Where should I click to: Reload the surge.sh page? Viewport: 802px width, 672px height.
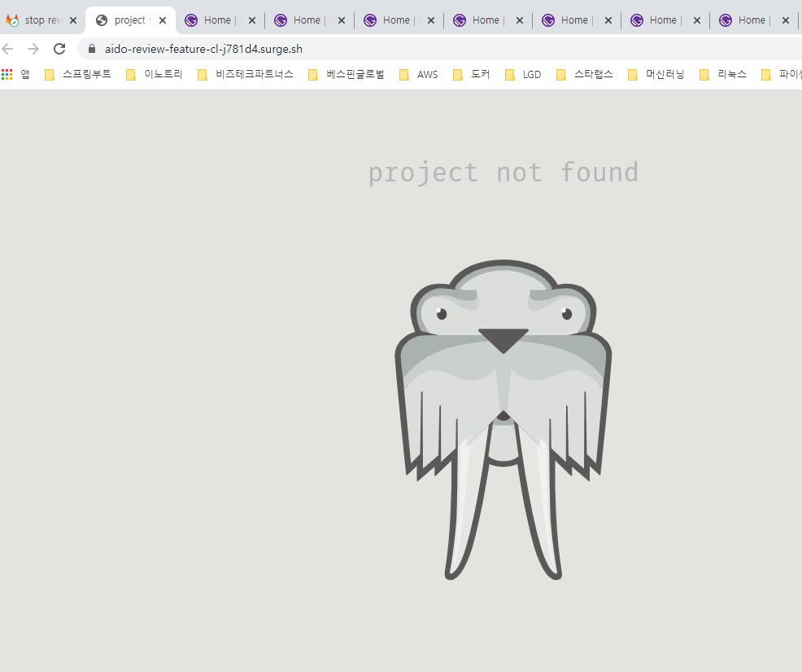59,49
